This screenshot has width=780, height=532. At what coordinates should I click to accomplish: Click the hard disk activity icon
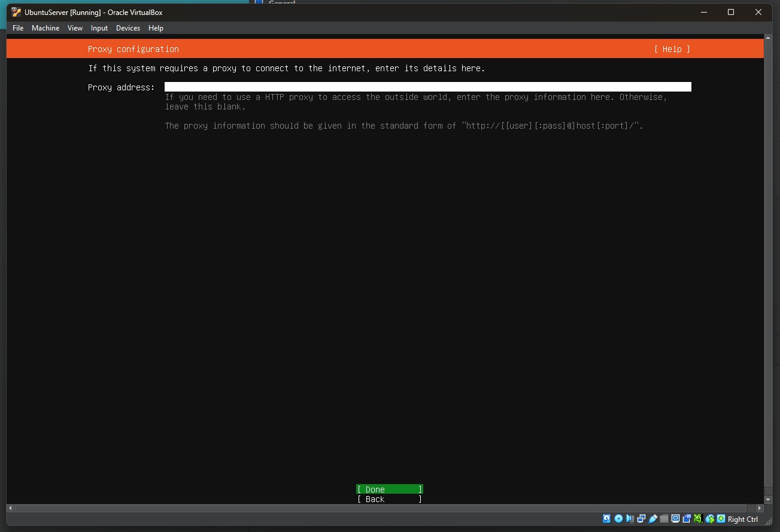(606, 519)
